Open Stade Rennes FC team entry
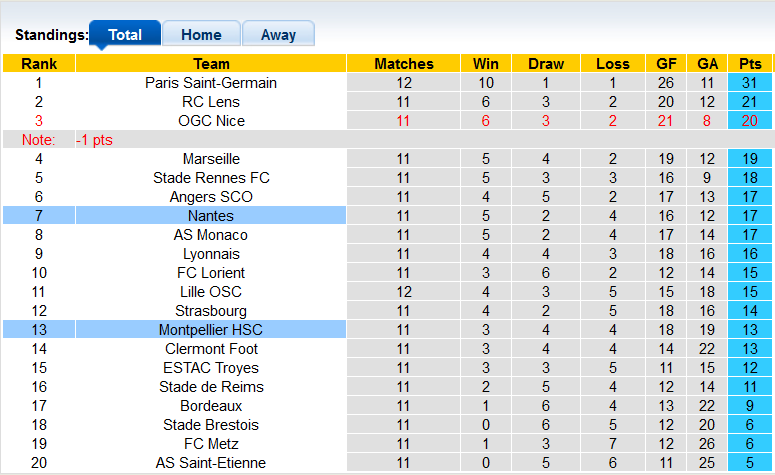The height and width of the screenshot is (475, 775). [x=211, y=178]
